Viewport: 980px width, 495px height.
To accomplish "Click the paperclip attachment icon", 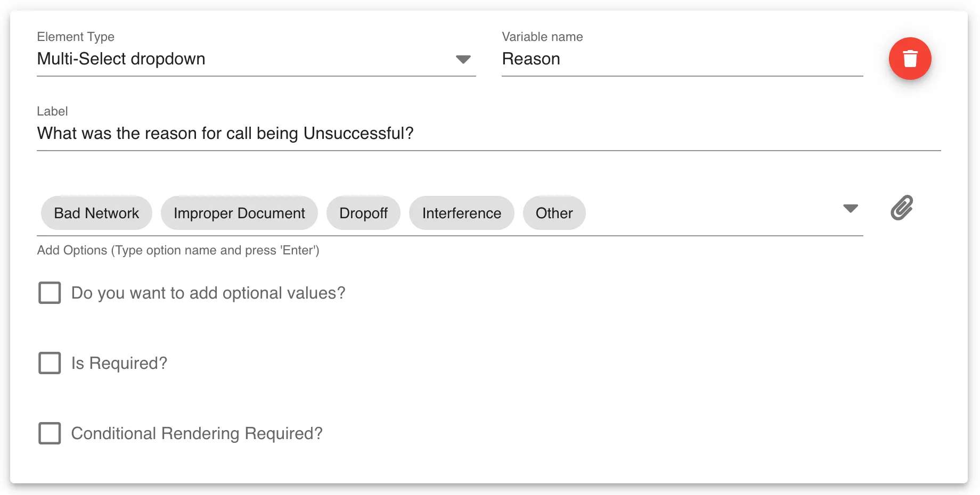I will 902,208.
